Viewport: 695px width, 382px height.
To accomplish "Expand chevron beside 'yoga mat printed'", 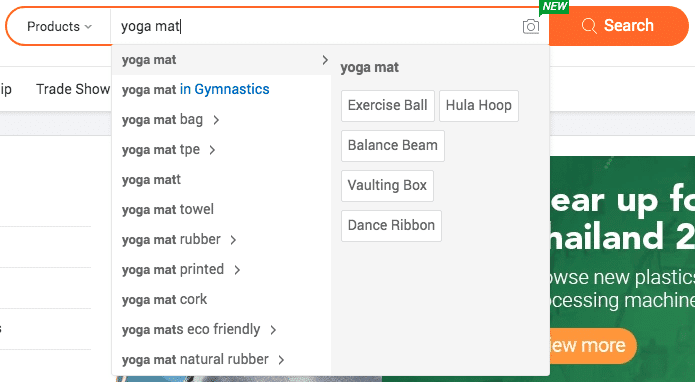I will (x=237, y=270).
